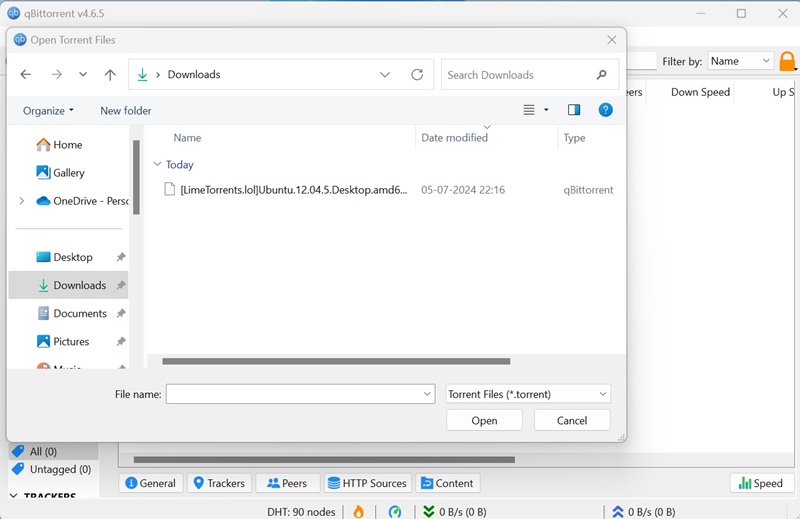Create a New folder
This screenshot has width=800, height=519.
tap(126, 111)
